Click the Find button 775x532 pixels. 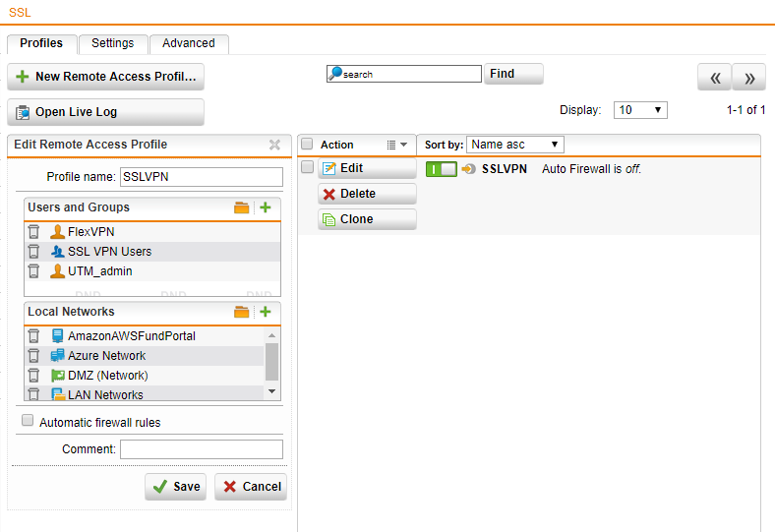click(513, 74)
